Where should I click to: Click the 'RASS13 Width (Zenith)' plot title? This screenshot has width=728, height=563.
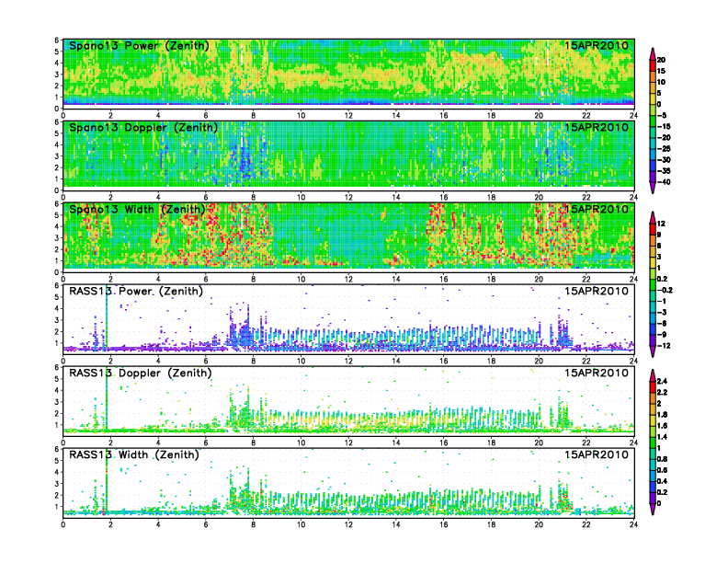(x=134, y=454)
